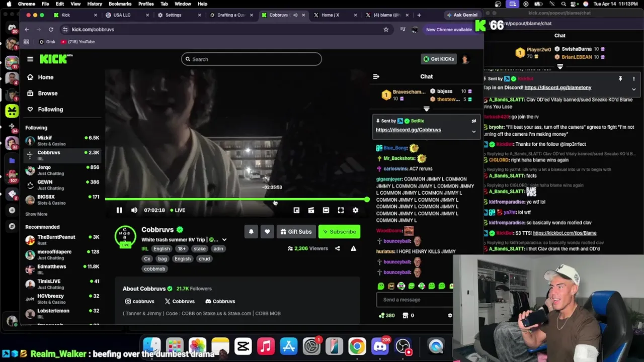The height and width of the screenshot is (362, 644).
Task: Expand the stream title chevron
Action: click(x=224, y=240)
